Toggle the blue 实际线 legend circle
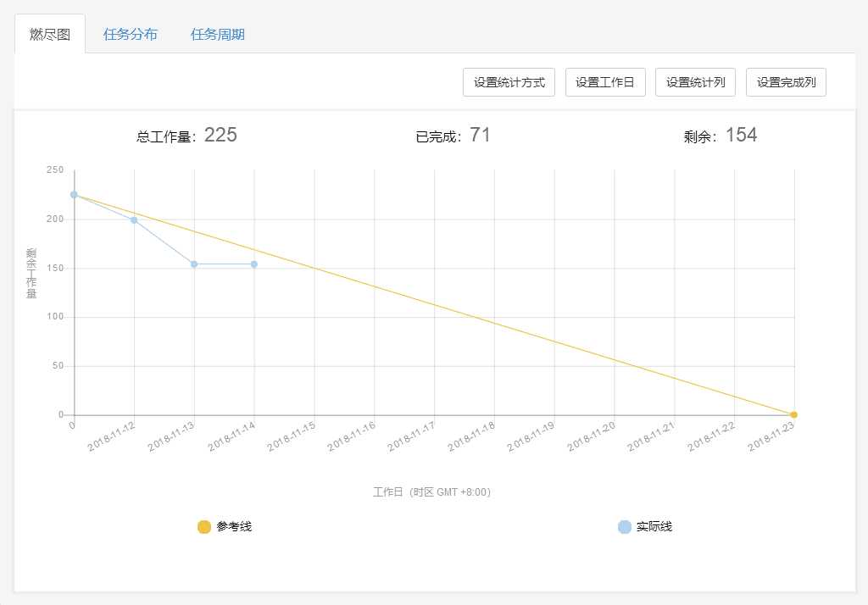868x605 pixels. [x=625, y=527]
